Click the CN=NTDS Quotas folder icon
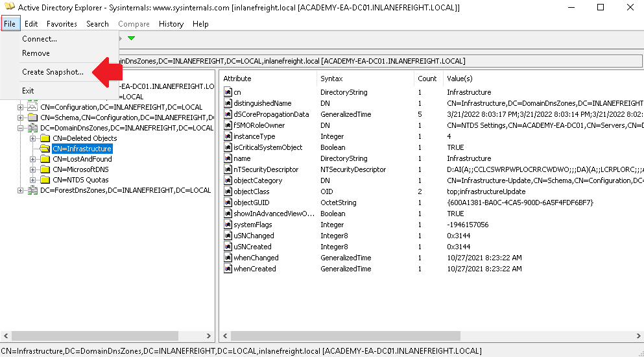The height and width of the screenshot is (357, 644). click(x=45, y=180)
